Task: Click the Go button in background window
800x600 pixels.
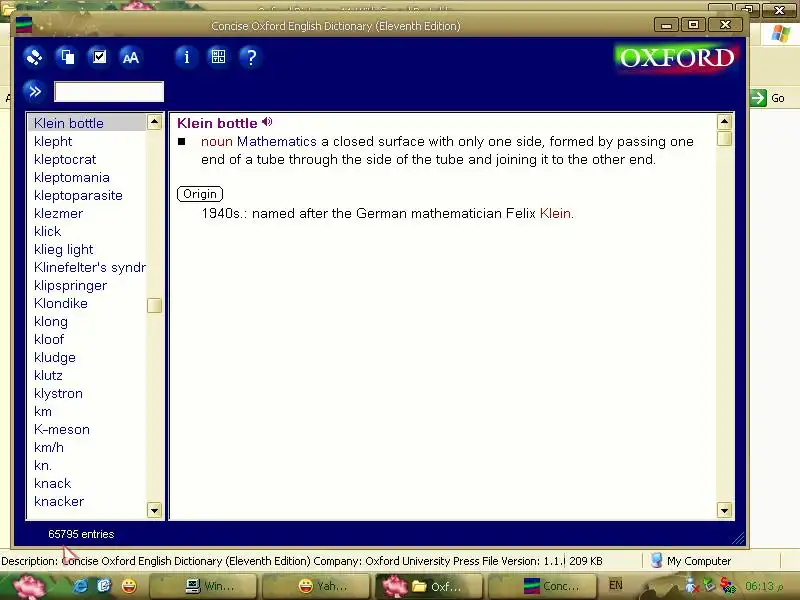Action: tap(768, 98)
